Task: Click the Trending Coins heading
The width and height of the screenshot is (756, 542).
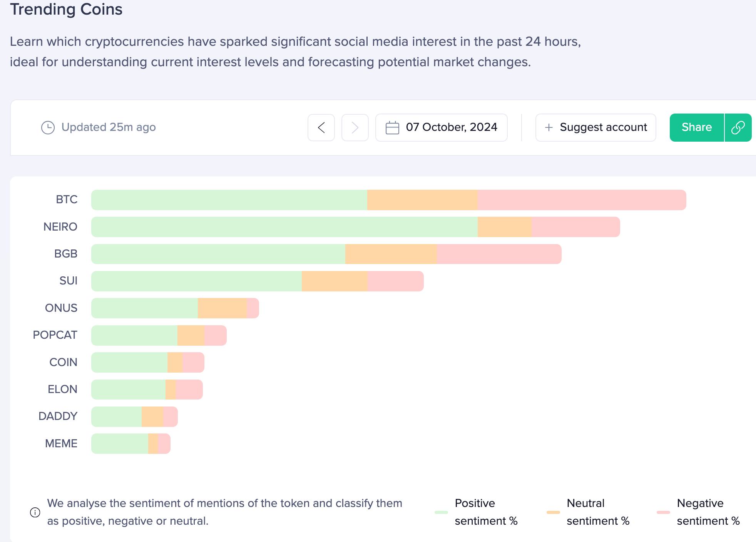Action: coord(66,9)
